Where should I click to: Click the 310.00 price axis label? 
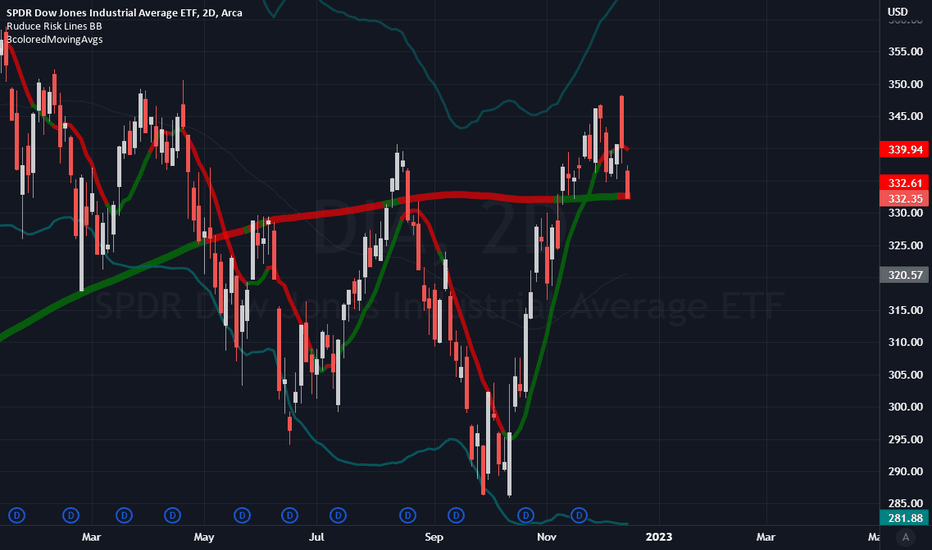coord(905,342)
